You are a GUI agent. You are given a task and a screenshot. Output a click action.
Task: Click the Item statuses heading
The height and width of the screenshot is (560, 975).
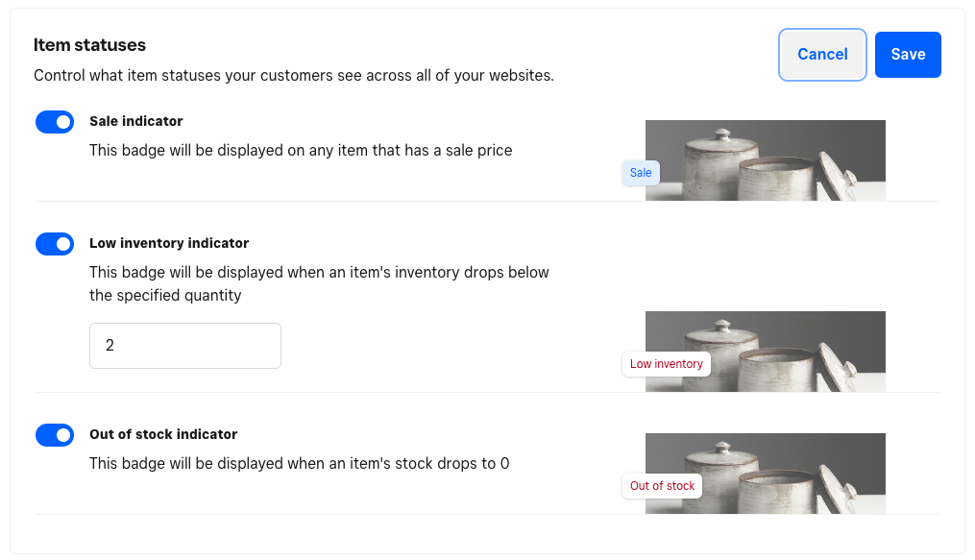89,45
